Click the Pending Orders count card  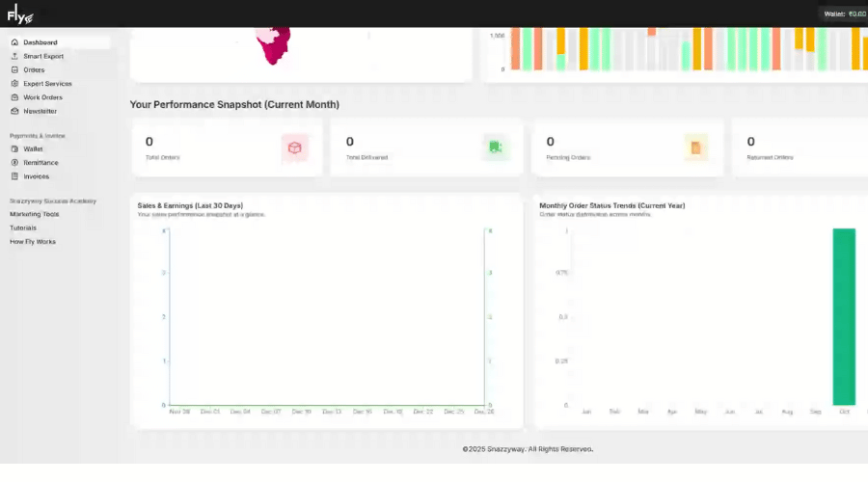(x=627, y=148)
